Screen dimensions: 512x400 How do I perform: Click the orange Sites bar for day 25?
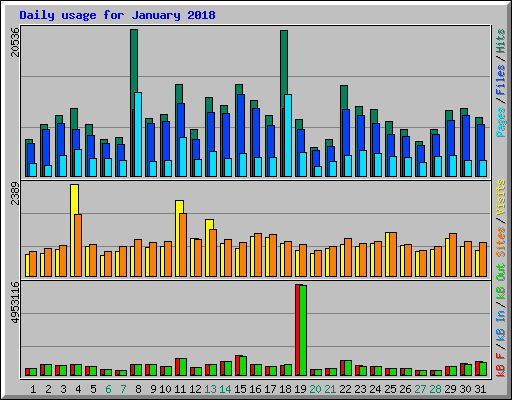pos(393,255)
